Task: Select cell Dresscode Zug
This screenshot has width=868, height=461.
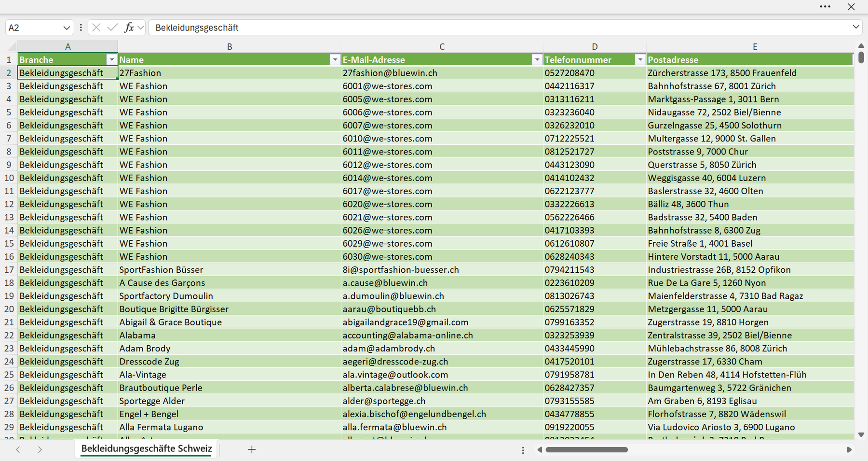Action: pyautogui.click(x=230, y=362)
